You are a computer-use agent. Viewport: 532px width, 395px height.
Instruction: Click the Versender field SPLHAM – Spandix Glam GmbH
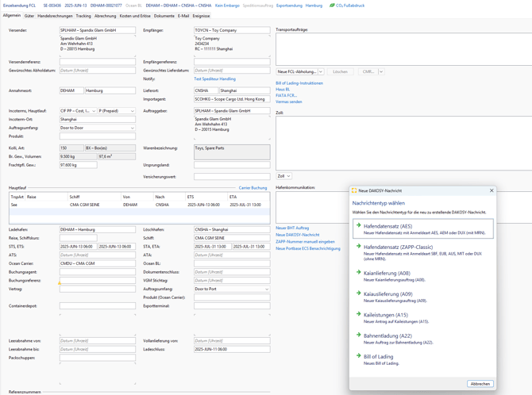98,30
